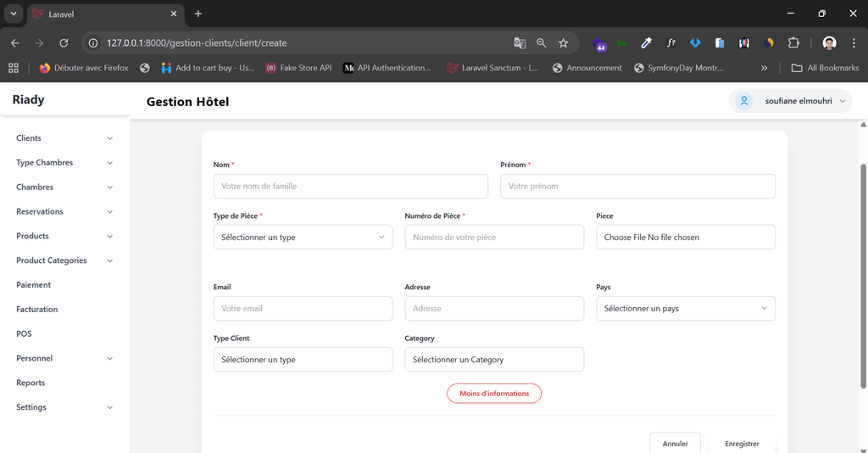
Task: Open the Type Client select field
Action: [x=303, y=360]
